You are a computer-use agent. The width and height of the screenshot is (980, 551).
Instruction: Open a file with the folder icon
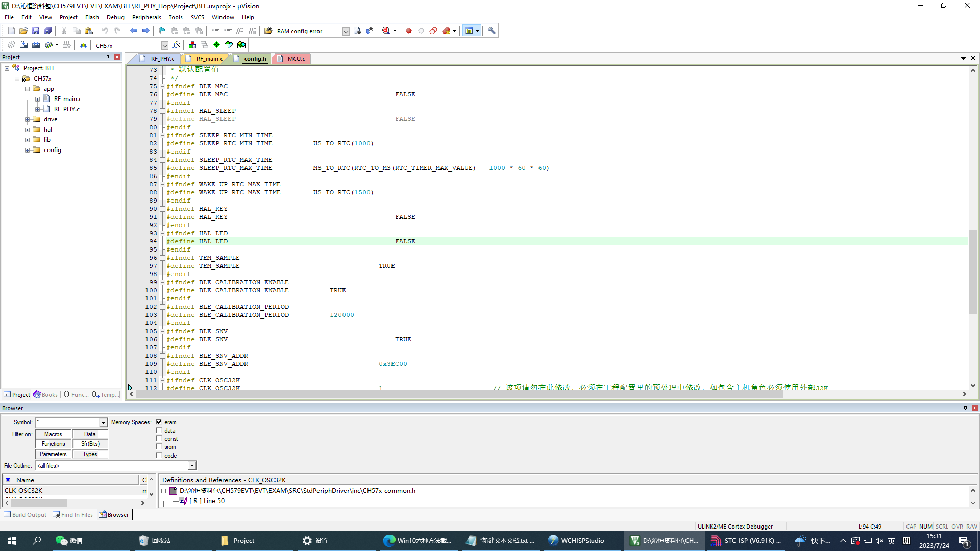[x=23, y=31]
